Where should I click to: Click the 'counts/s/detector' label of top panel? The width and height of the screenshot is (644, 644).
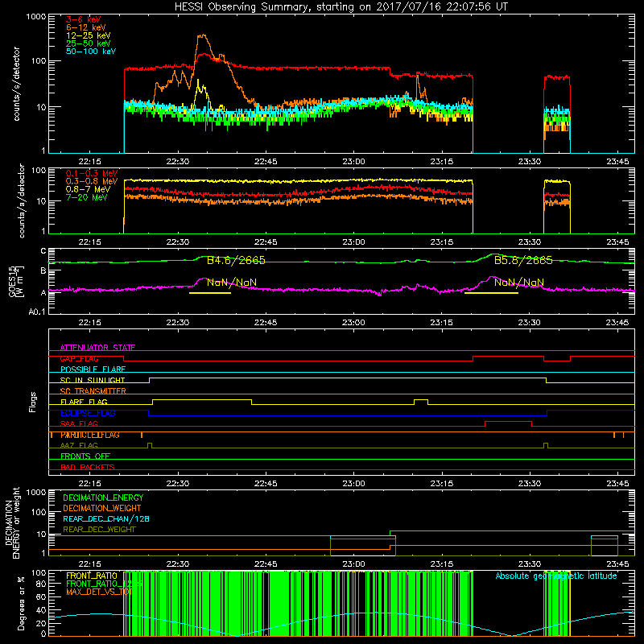16,84
